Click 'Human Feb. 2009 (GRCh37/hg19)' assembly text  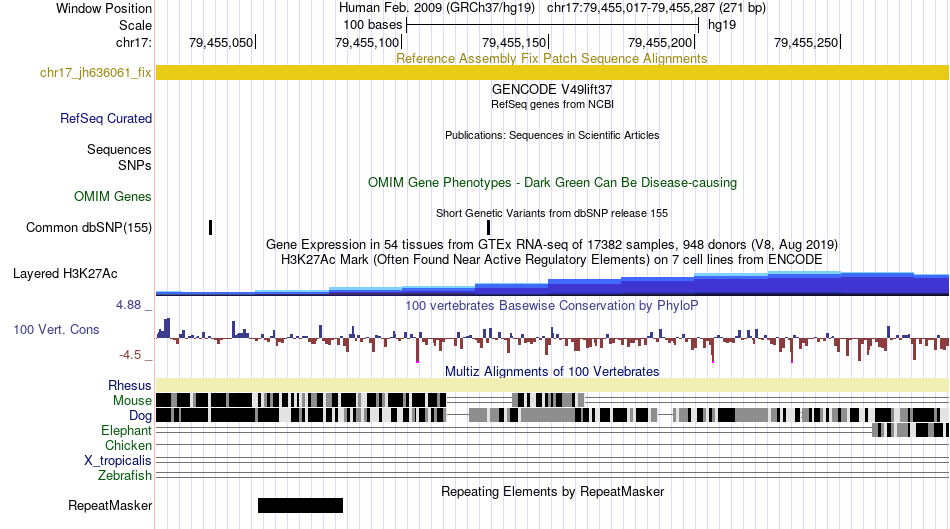[437, 8]
